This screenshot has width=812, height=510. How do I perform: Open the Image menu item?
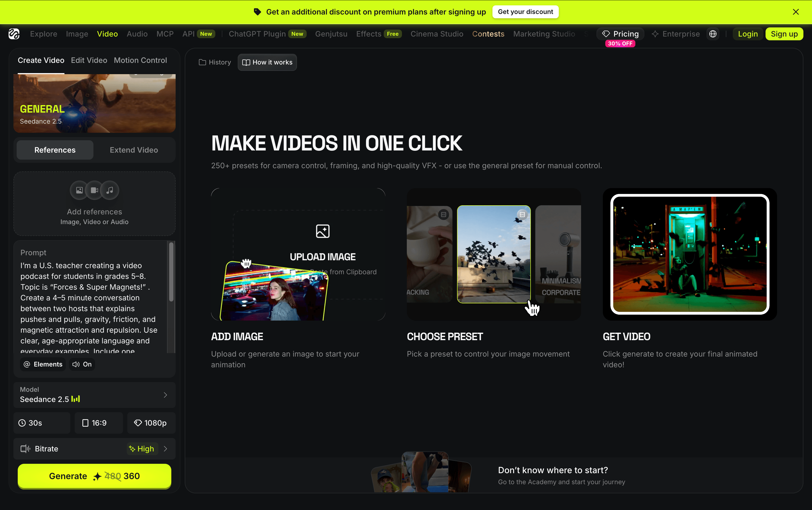[77, 34]
